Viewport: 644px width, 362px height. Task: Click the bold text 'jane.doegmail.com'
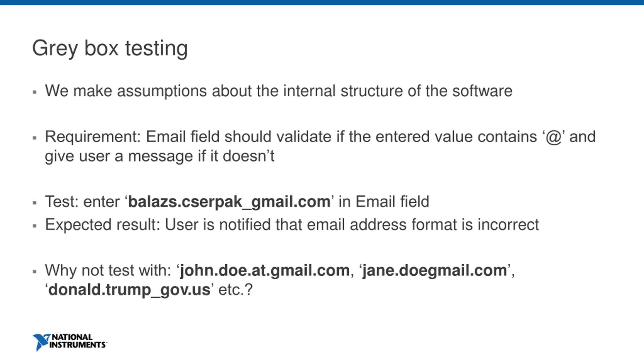(435, 271)
